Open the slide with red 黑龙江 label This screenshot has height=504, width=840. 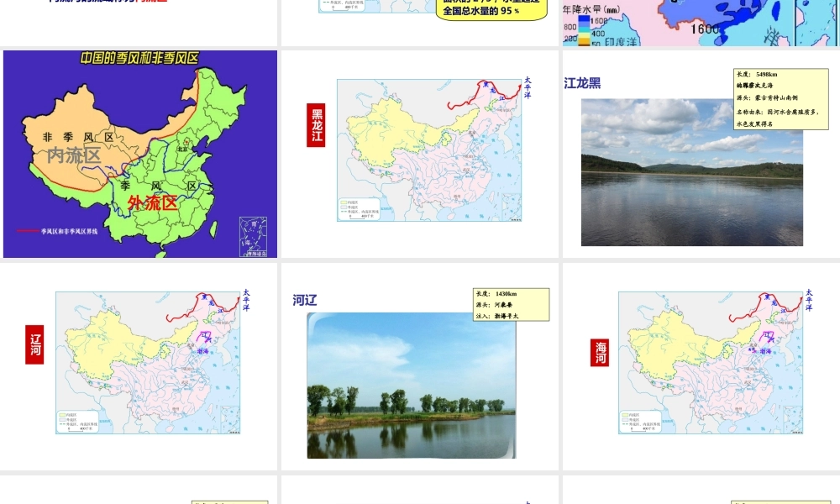(420, 154)
